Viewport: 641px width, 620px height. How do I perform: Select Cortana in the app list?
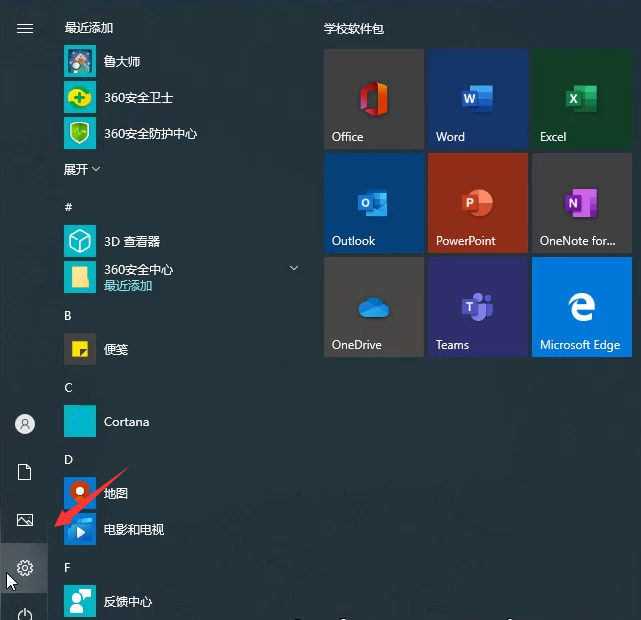click(x=126, y=422)
